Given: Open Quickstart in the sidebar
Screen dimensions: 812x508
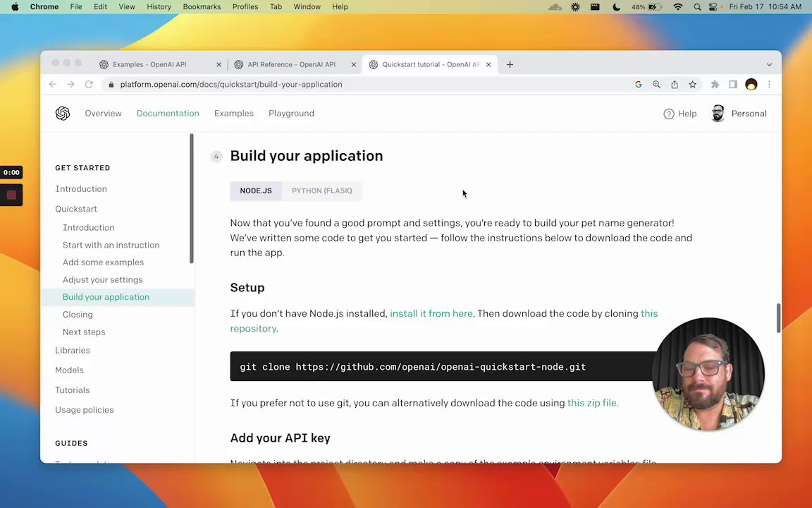Looking at the screenshot, I should [x=76, y=209].
